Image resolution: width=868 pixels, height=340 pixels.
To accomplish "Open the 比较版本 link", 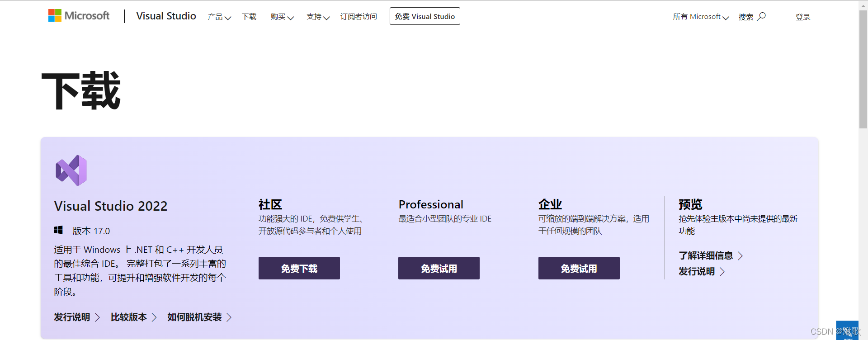I will tap(134, 317).
